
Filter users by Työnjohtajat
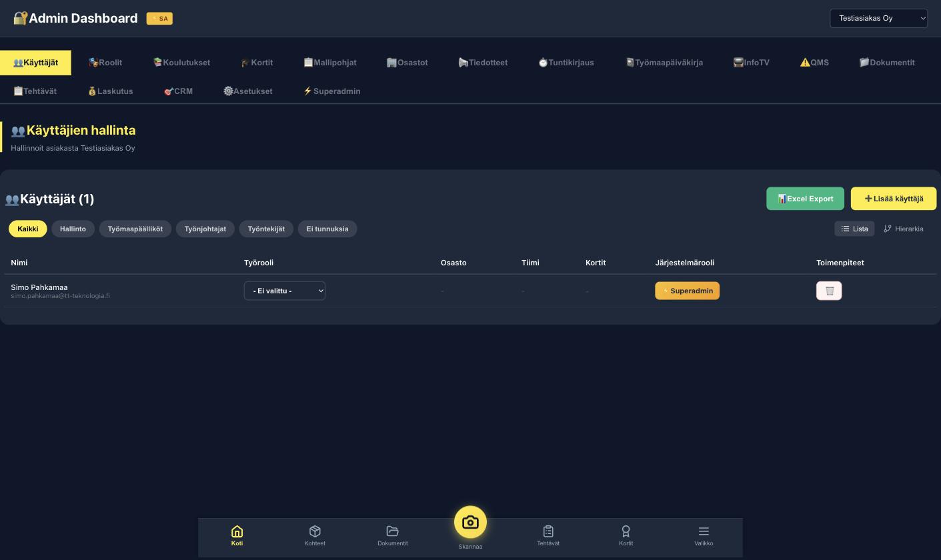205,229
